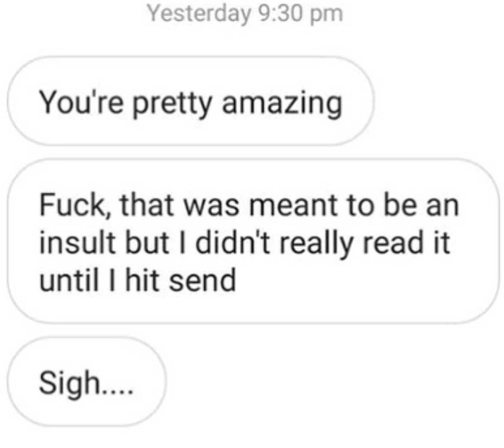The width and height of the screenshot is (504, 448).
Task: Click the first word of second message
Action: point(75,206)
